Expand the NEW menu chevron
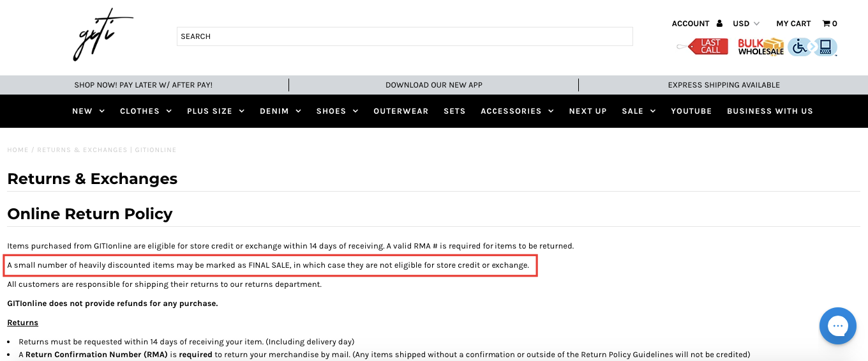Image resolution: width=868 pixels, height=361 pixels. [x=101, y=111]
